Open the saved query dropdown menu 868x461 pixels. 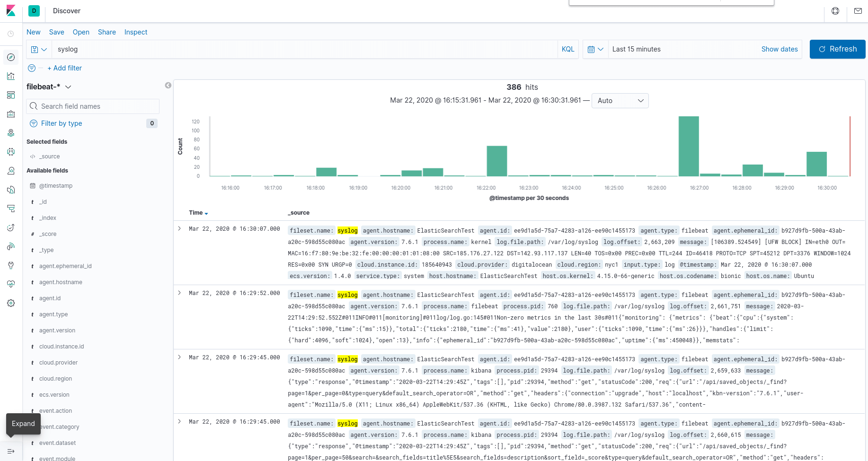[39, 49]
